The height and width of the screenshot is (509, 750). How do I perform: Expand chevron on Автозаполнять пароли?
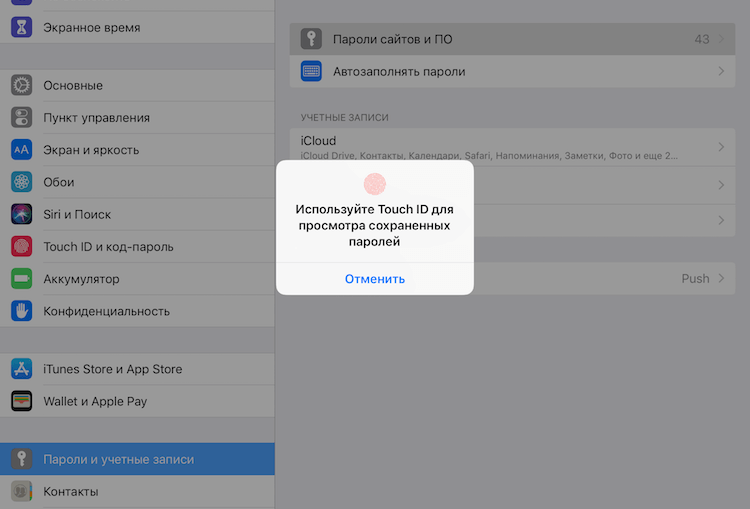click(x=721, y=71)
